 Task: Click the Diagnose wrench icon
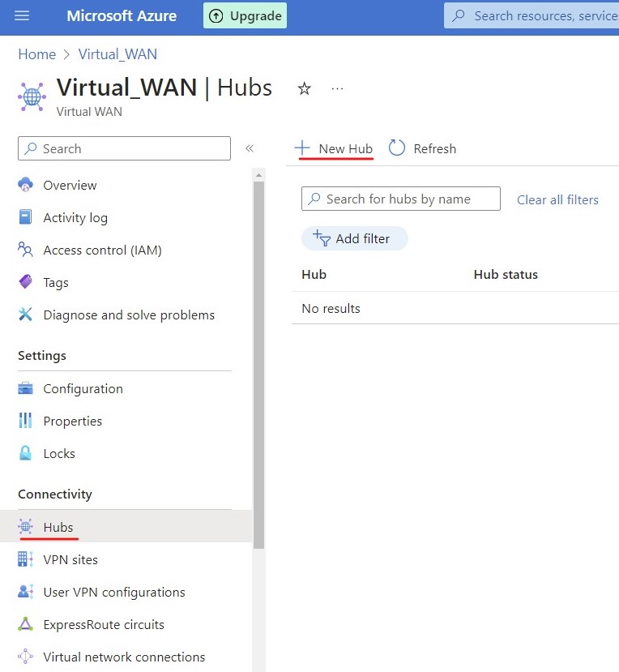pos(25,315)
